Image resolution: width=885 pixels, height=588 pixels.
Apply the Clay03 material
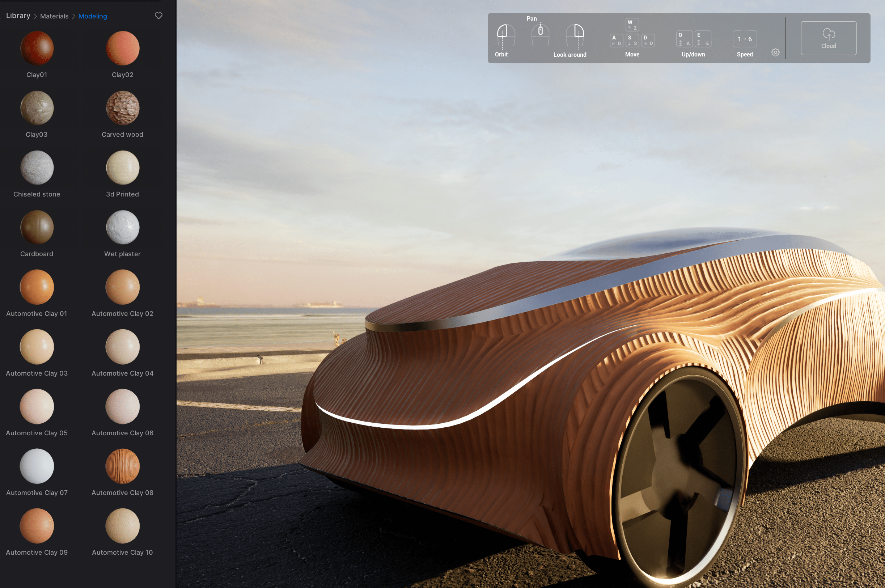(37, 108)
